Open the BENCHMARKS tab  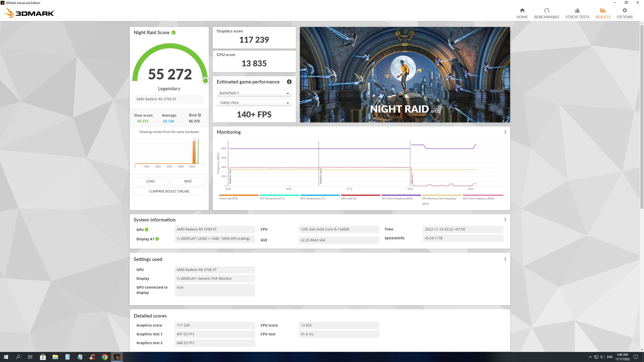tap(546, 13)
